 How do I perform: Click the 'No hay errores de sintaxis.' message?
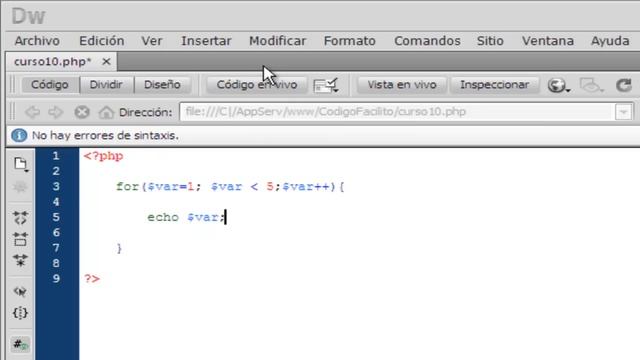coord(105,136)
